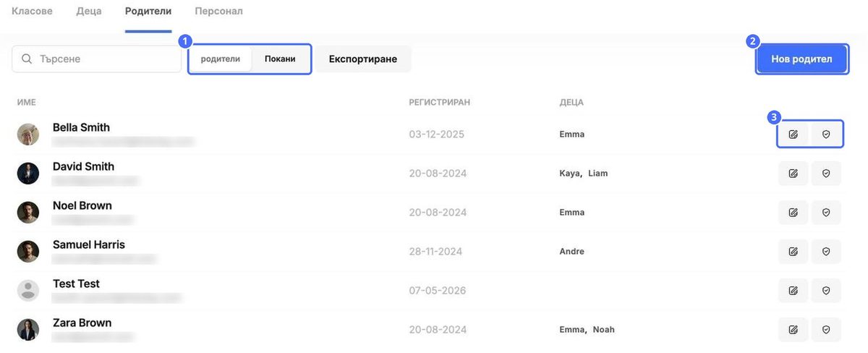
Task: Open the edit icon for Noel Brown
Action: (793, 213)
